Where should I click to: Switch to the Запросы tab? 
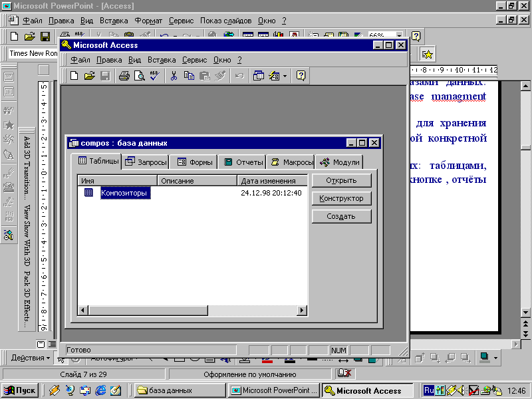(x=146, y=162)
